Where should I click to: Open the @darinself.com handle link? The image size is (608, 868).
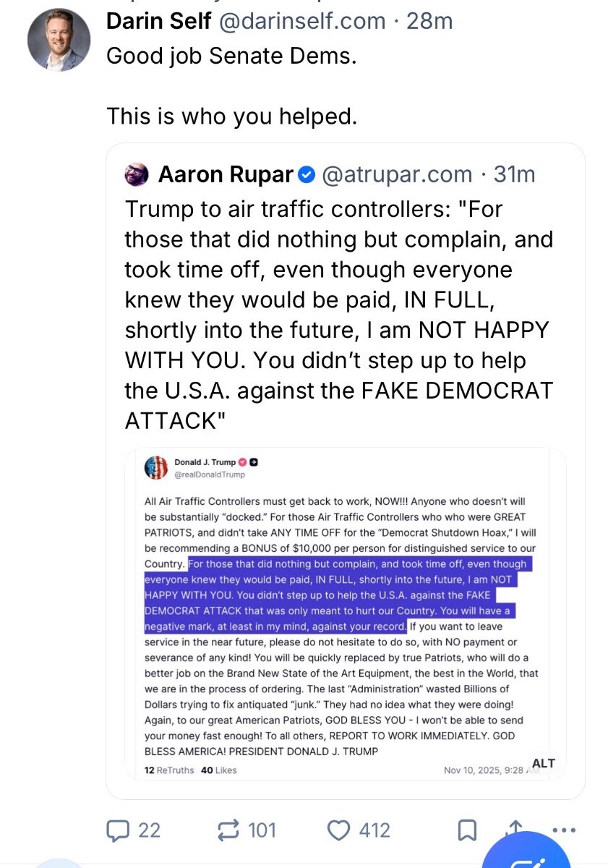pos(301,21)
